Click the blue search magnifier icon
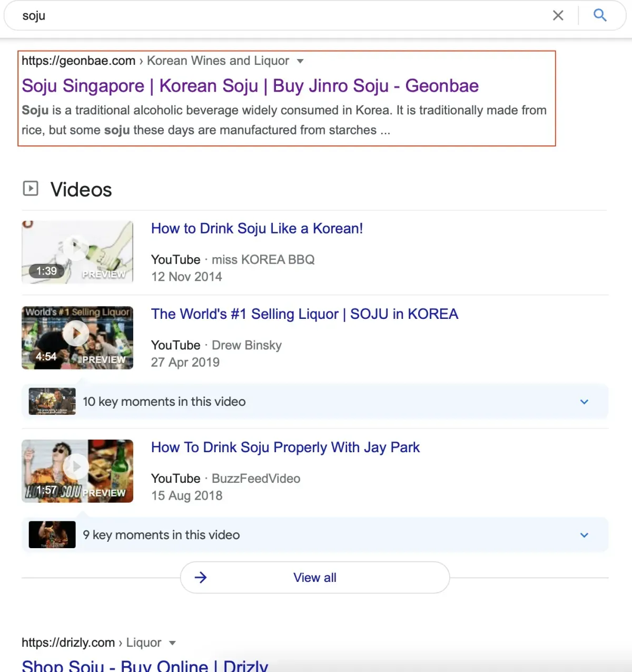The image size is (632, 672). (x=600, y=15)
